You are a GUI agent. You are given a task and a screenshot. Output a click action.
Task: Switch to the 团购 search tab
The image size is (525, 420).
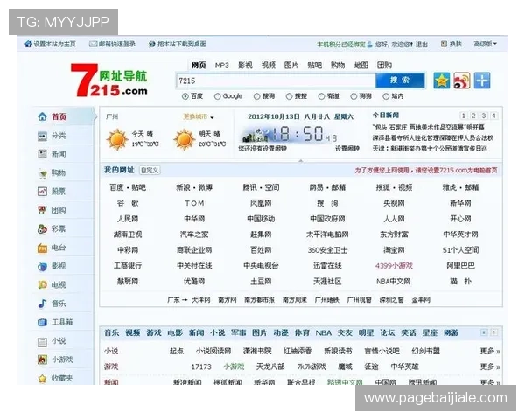[384, 65]
